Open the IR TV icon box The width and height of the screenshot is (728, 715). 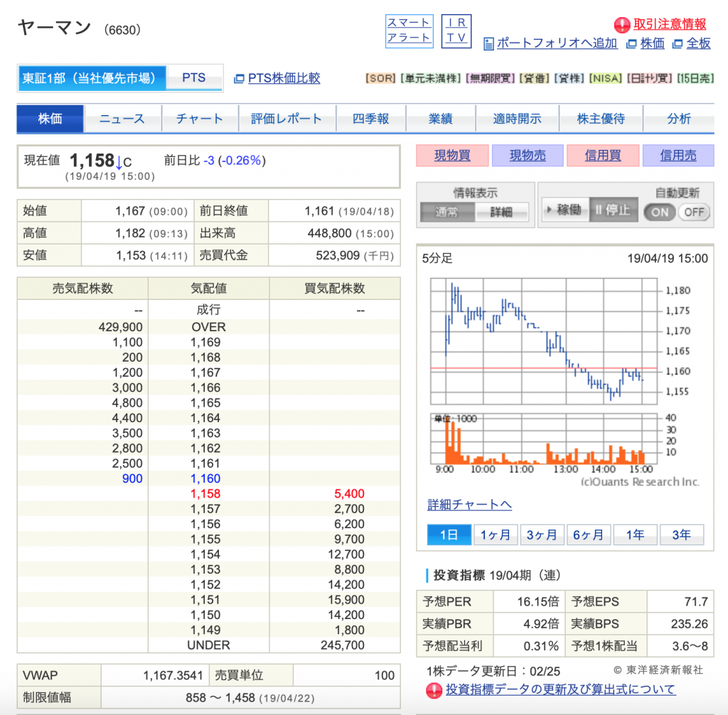(456, 31)
